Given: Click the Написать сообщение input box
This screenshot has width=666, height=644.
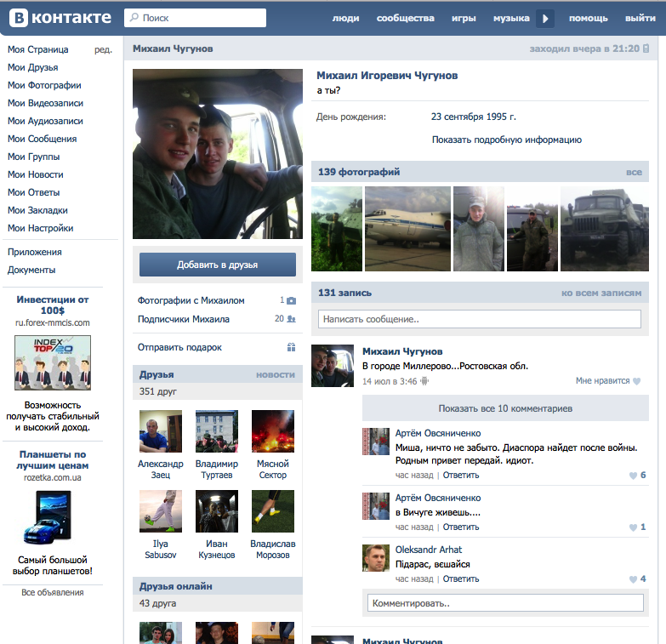Looking at the screenshot, I should tap(479, 319).
